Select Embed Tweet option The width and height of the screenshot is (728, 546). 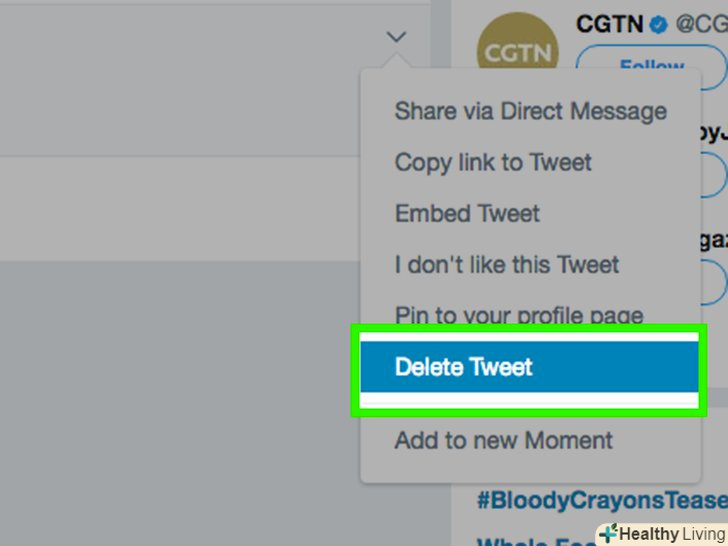point(467,214)
